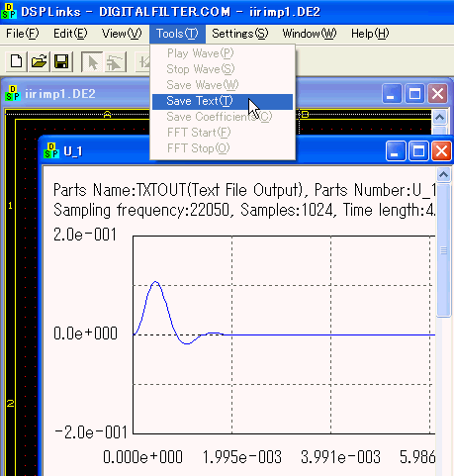454x476 pixels.
Task: Open the File(F) menu
Action: (x=23, y=34)
